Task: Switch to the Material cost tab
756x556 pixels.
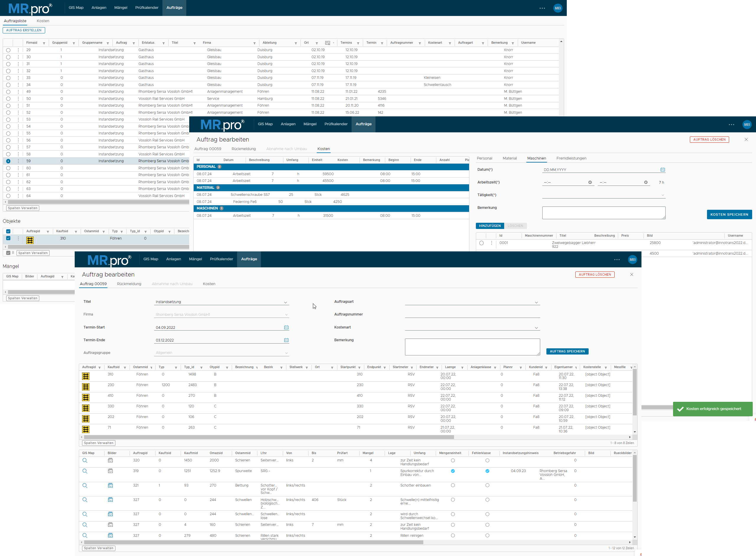Action: (510, 158)
